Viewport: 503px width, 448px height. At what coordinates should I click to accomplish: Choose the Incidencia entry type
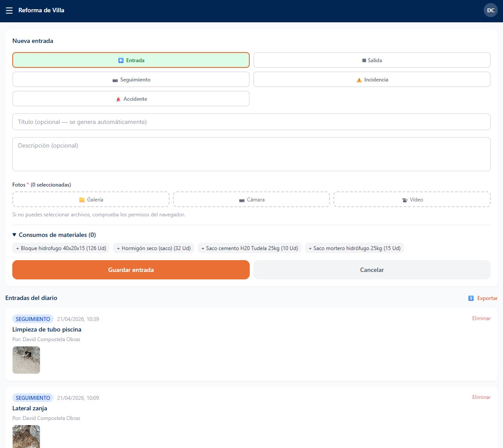click(372, 80)
